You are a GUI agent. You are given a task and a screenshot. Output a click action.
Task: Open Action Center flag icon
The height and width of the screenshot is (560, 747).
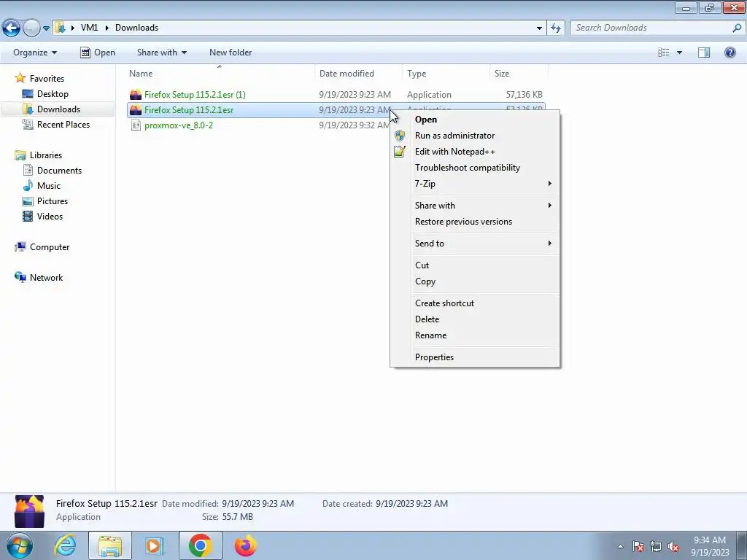[x=638, y=546]
